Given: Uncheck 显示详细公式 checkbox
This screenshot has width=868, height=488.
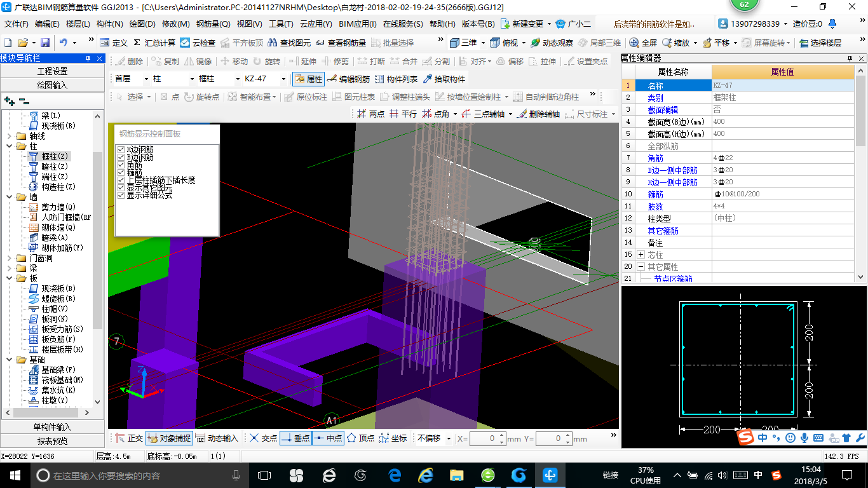Looking at the screenshot, I should click(x=121, y=195).
